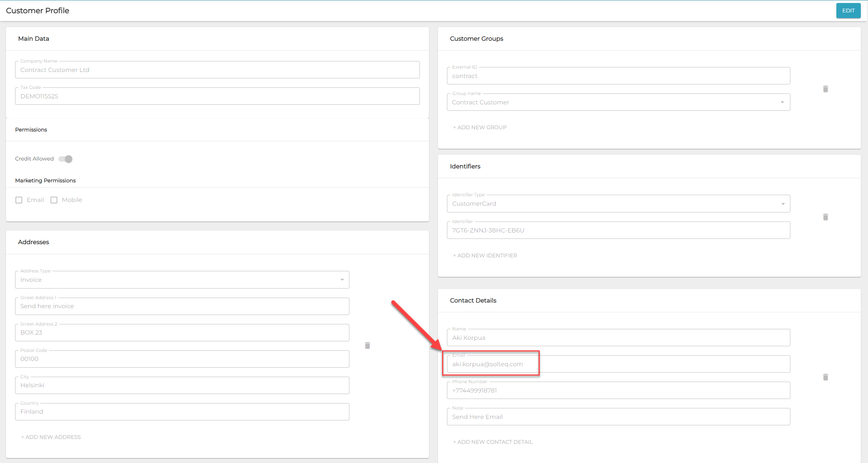
Task: Check the Email marketing permission
Action: point(19,200)
